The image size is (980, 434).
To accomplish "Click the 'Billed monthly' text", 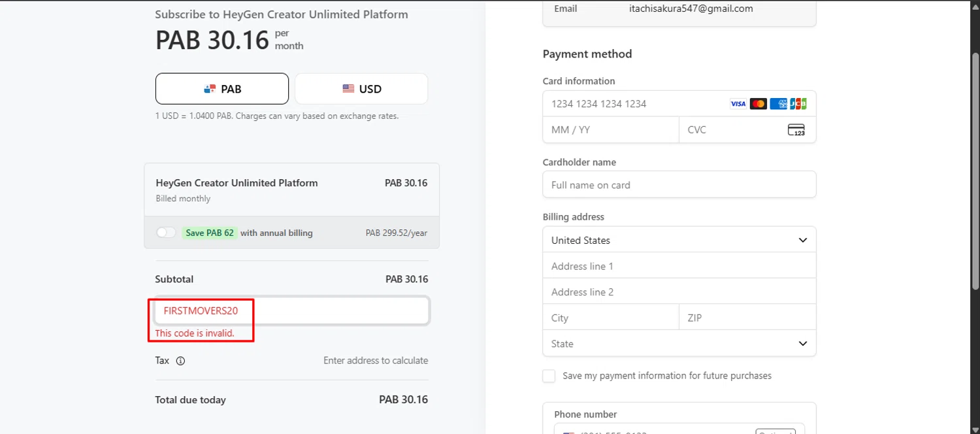I will point(183,199).
